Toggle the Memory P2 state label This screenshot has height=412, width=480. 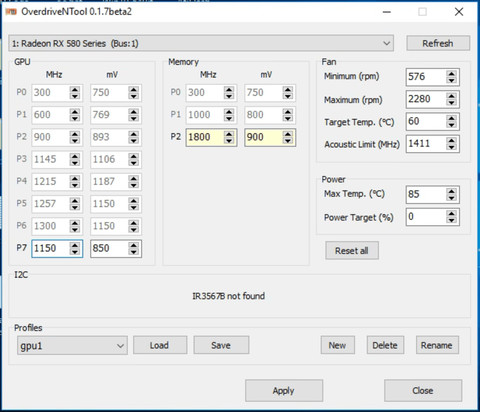point(176,137)
